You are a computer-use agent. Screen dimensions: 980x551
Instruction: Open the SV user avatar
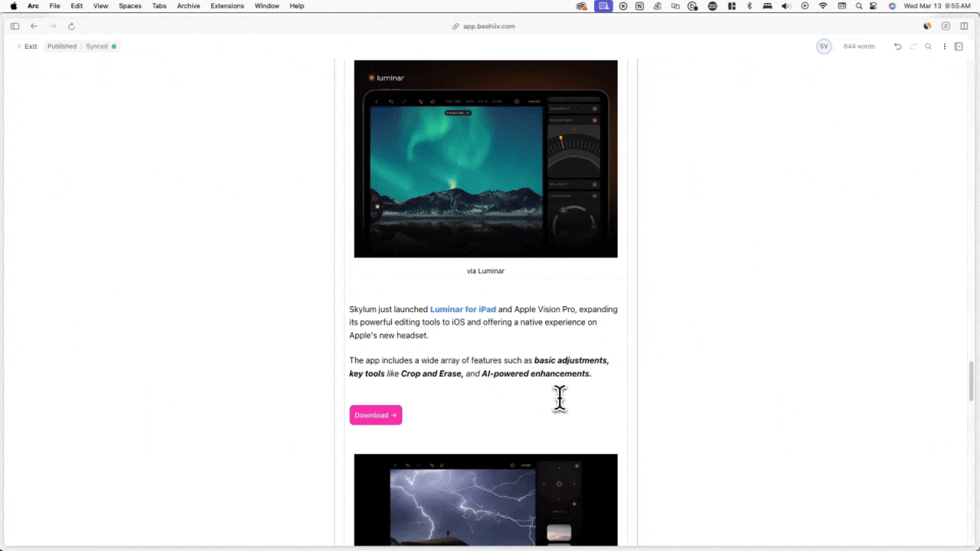[x=824, y=47]
